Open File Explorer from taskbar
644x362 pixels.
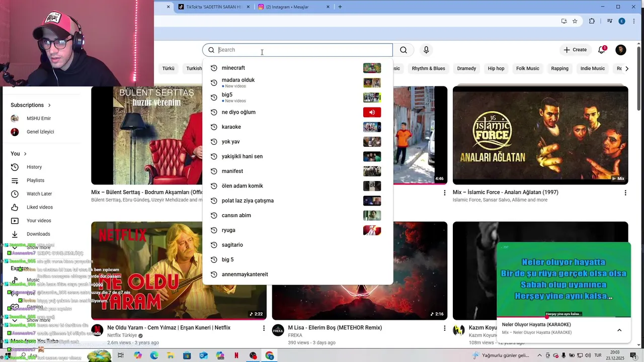(x=171, y=355)
